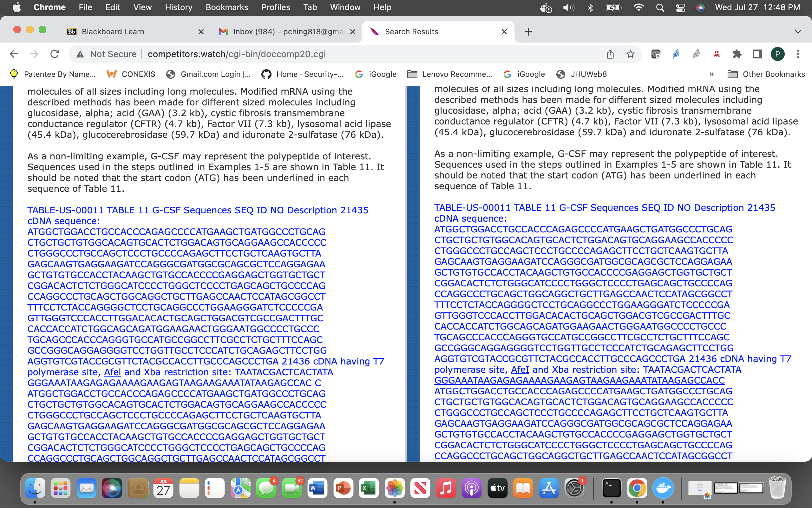This screenshot has width=812, height=508.
Task: Open the Edit menu
Action: point(112,7)
